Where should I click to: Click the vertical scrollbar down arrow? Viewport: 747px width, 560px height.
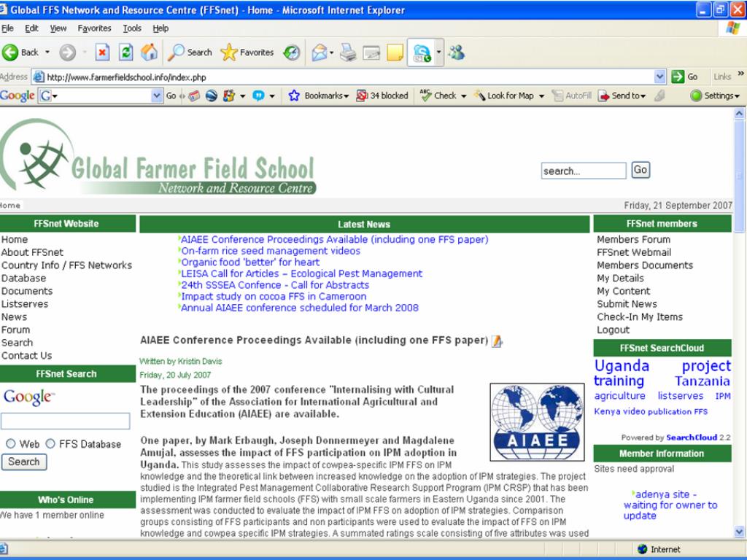[740, 531]
